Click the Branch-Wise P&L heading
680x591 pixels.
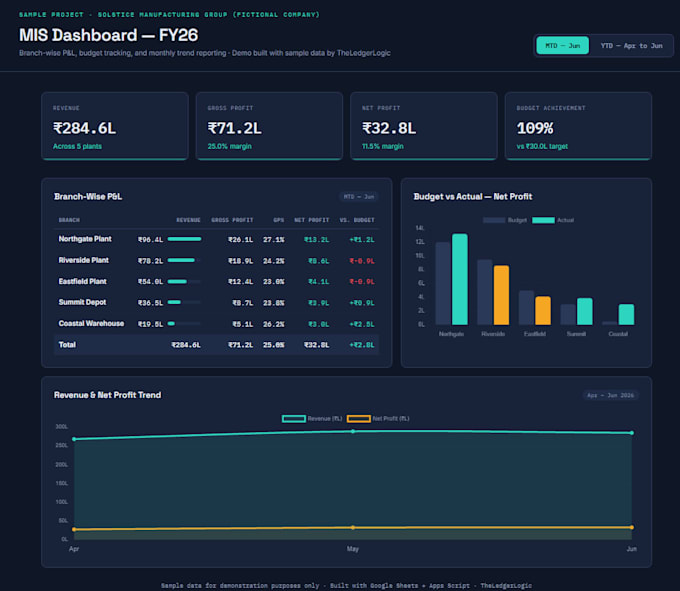click(x=88, y=197)
